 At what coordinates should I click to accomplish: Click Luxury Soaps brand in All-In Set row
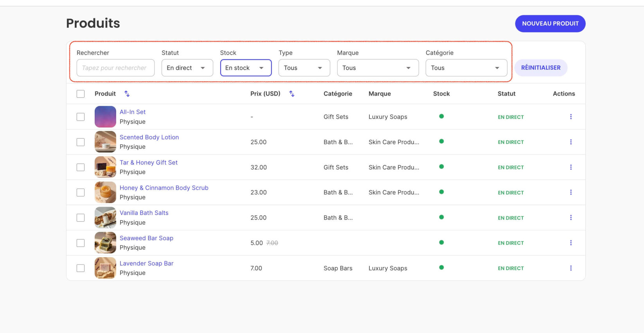pyautogui.click(x=388, y=117)
